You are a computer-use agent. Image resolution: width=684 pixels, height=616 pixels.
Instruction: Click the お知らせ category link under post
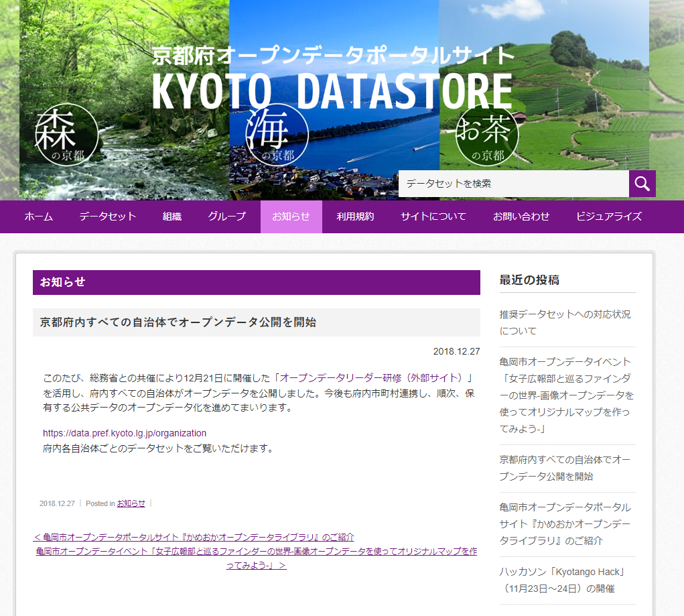pyautogui.click(x=131, y=503)
